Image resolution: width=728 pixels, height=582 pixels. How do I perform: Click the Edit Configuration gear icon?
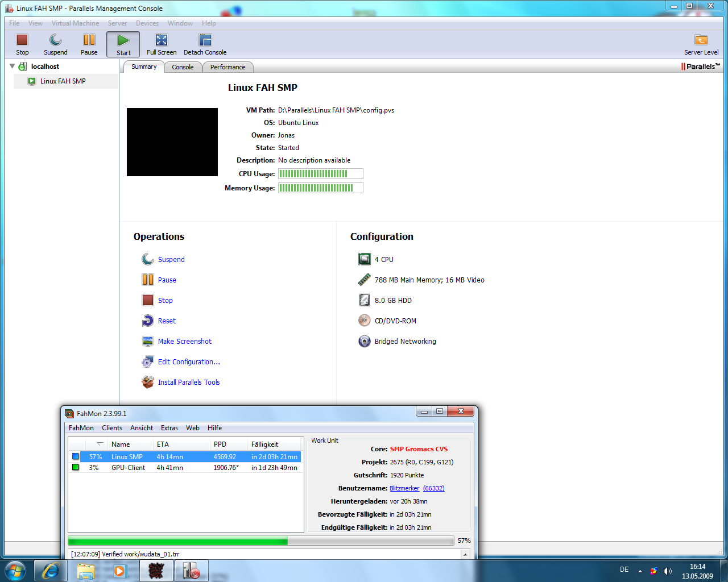point(148,361)
